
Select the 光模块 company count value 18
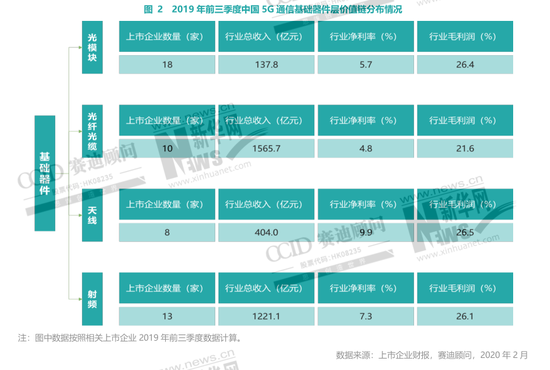pos(167,65)
